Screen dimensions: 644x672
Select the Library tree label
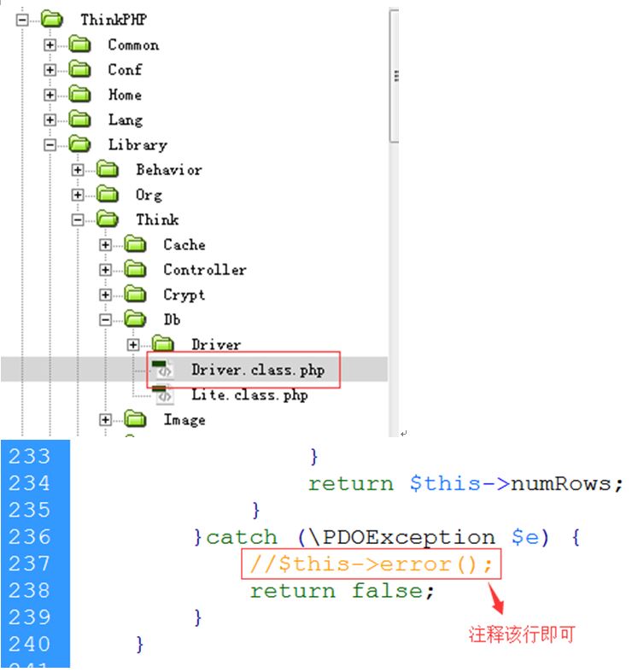click(x=138, y=145)
